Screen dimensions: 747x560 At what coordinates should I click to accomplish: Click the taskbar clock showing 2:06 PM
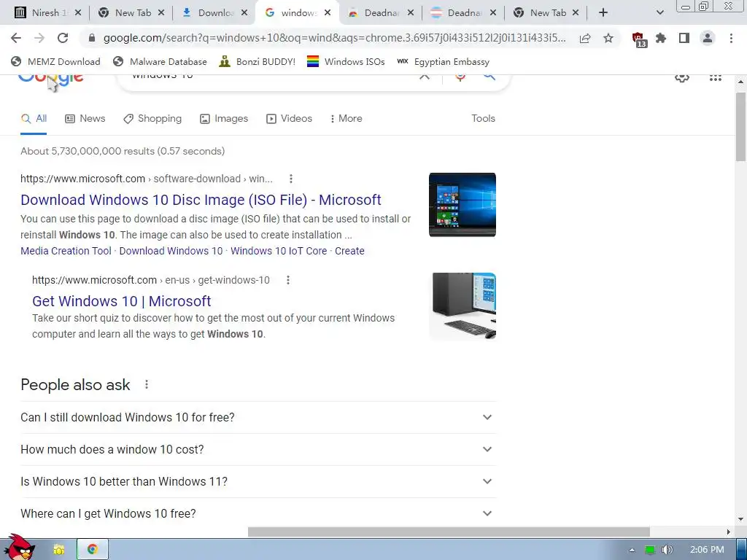[x=707, y=550]
